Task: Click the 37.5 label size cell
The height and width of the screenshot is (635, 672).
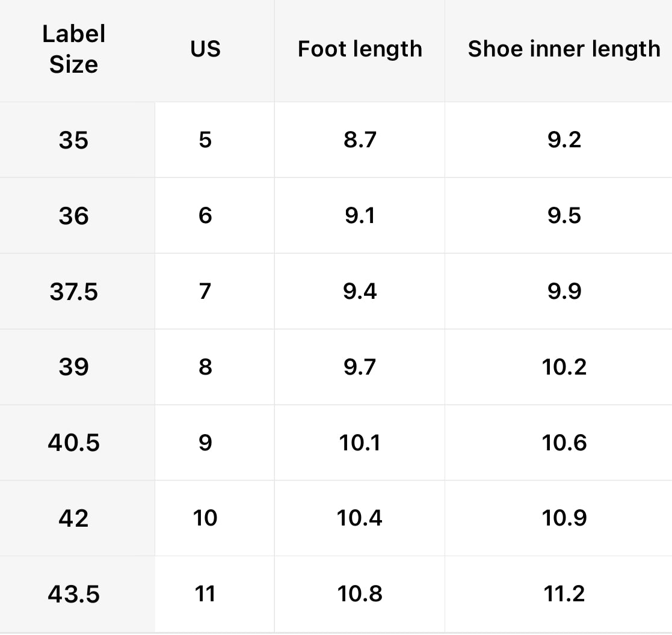Action: tap(73, 292)
